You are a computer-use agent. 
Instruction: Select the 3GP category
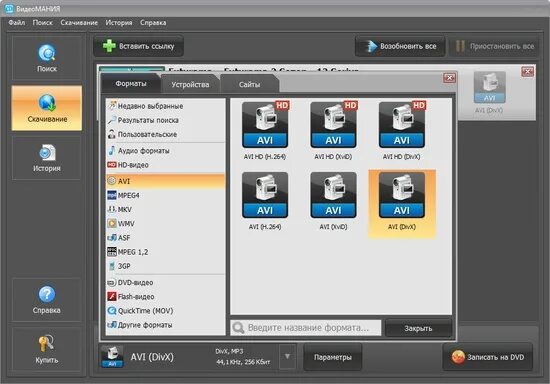click(x=165, y=266)
